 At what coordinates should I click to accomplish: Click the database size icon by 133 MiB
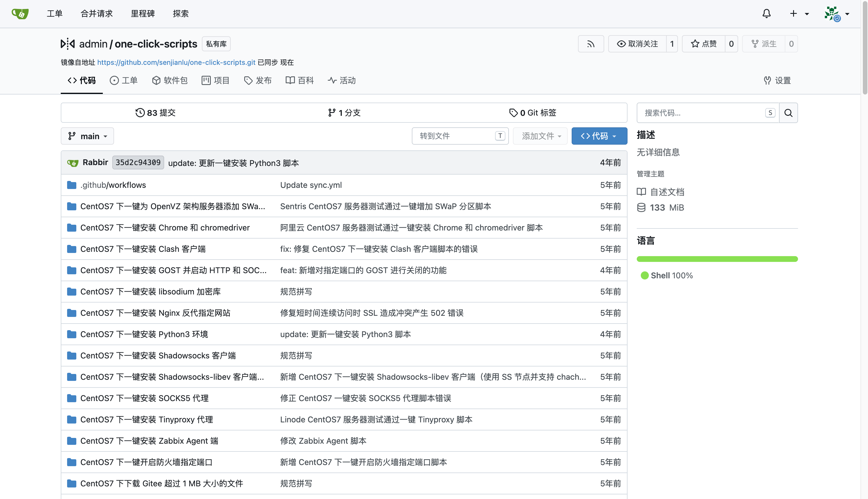641,207
